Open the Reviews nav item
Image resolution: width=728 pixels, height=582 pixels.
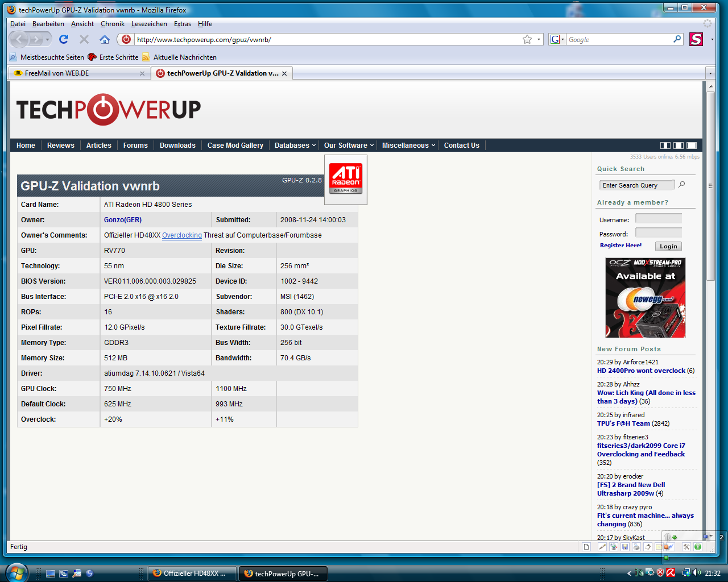pos(61,145)
